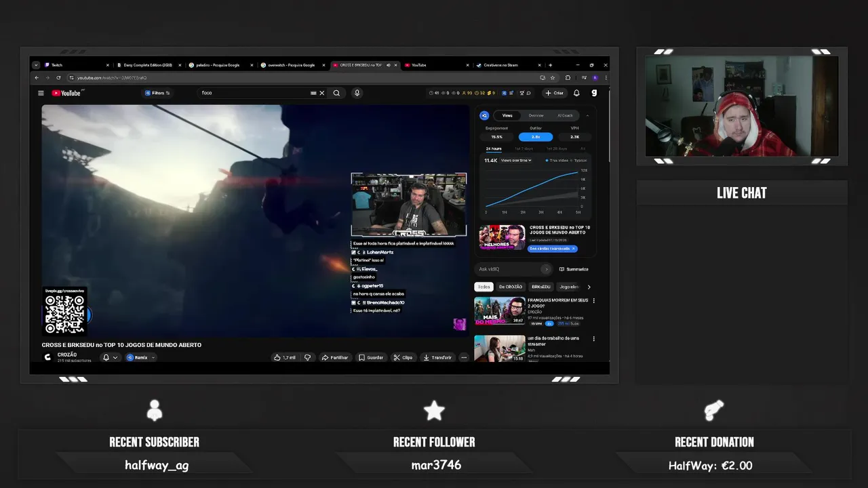Collapse the vidIQ panel chevron
Viewport: 868px width, 488px height.
[587, 116]
